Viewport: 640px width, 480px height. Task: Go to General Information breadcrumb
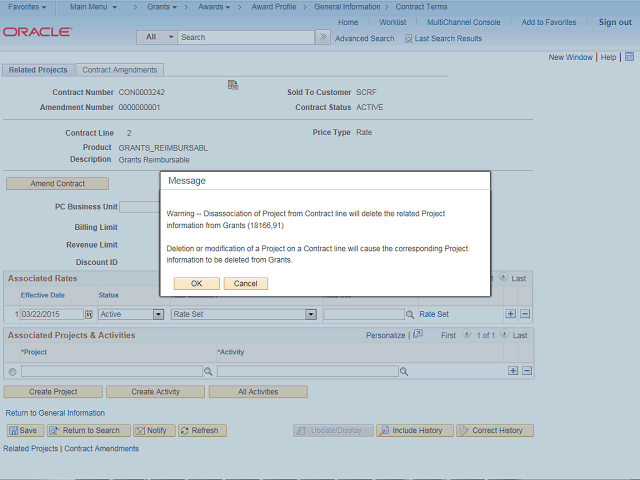347,7
